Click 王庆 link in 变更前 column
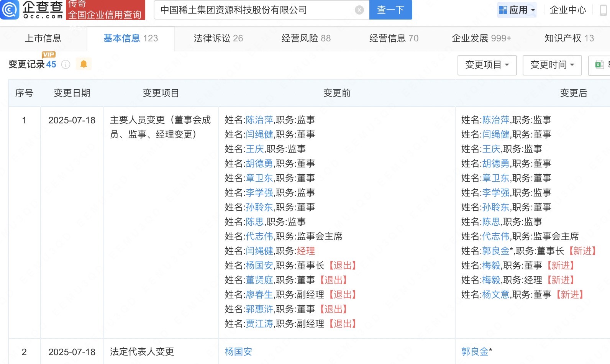610x364 pixels. [255, 149]
